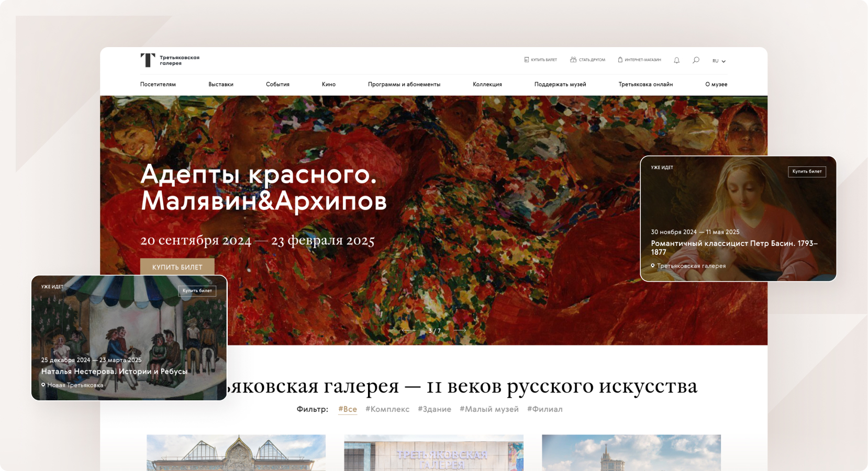Select the #Все filter
Screen dimensions: 868x471
pos(348,409)
